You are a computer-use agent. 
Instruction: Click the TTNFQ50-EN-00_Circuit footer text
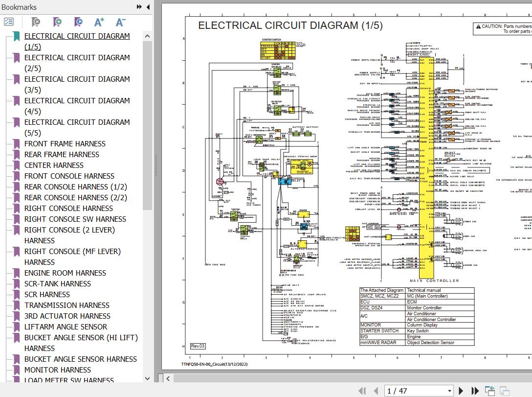[x=215, y=364]
